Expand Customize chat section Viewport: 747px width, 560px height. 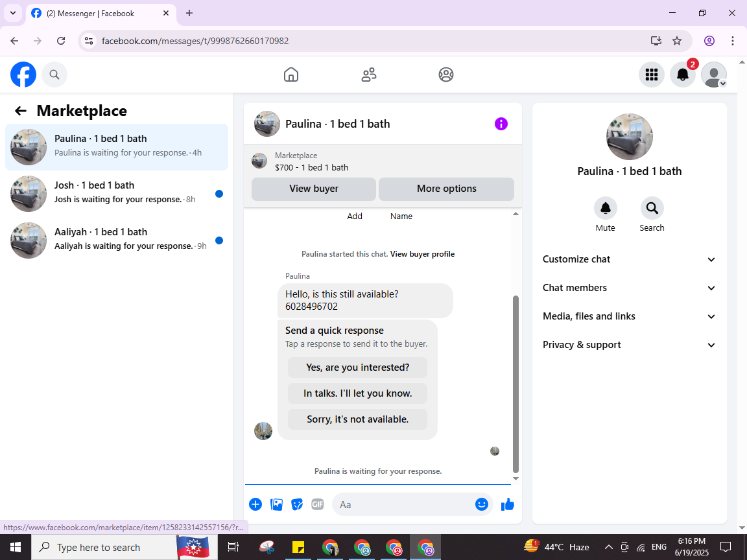pyautogui.click(x=629, y=259)
